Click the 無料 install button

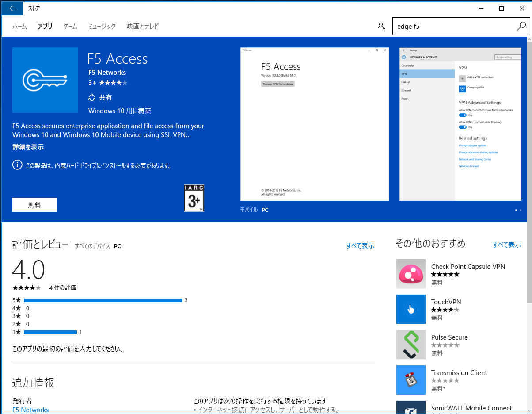(x=34, y=205)
